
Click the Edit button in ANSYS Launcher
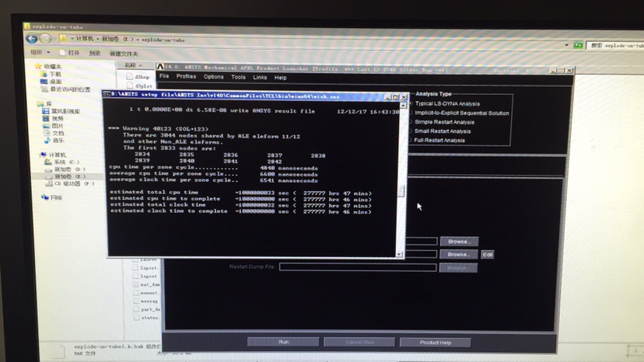click(488, 255)
